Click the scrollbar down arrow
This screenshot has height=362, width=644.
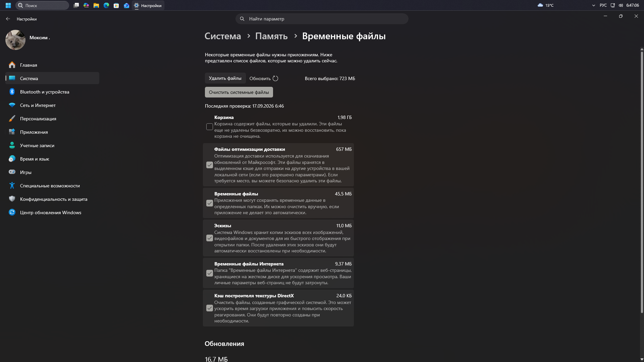pos(642,359)
